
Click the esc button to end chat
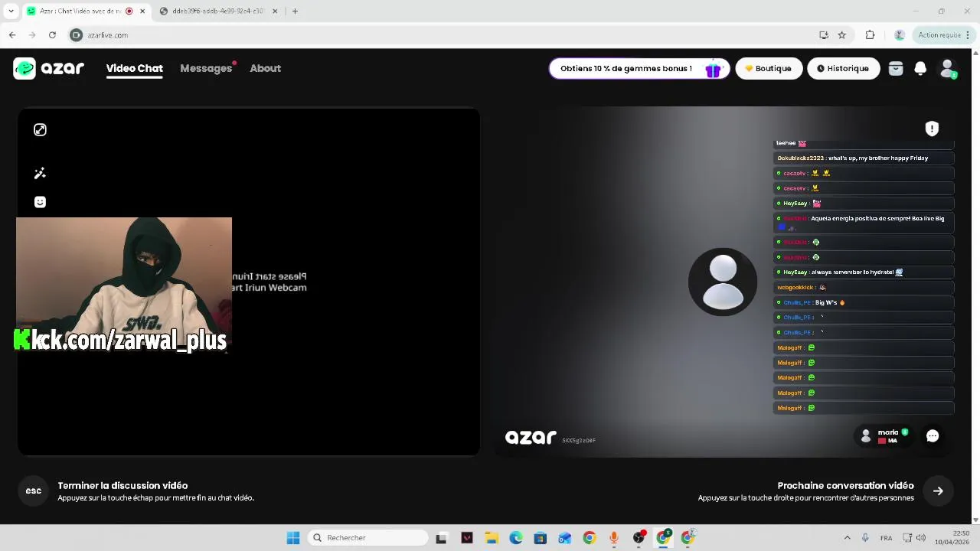pos(33,491)
